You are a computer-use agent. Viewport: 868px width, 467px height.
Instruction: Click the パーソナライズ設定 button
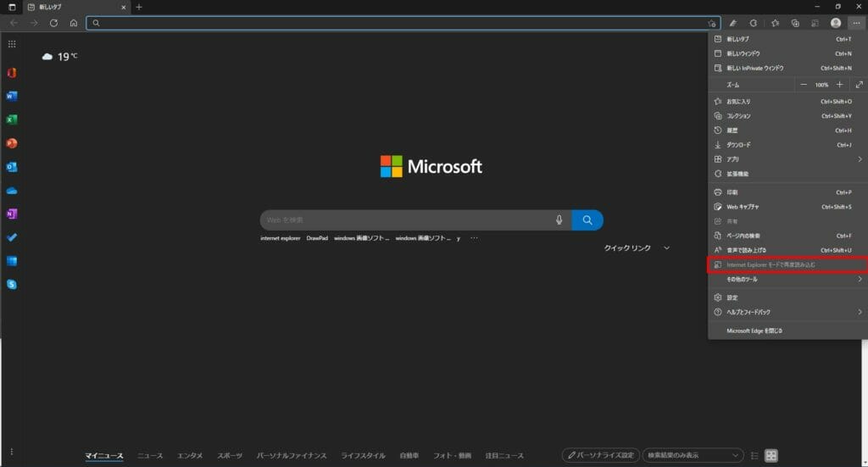coord(601,455)
